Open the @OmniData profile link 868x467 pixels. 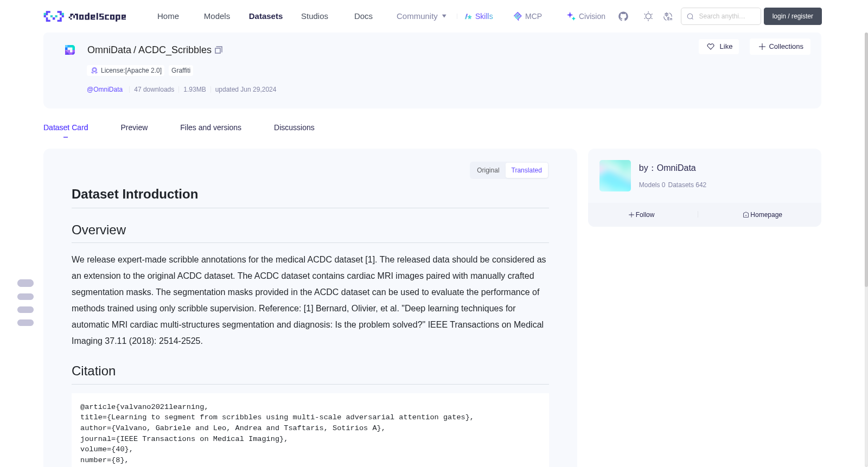[105, 89]
